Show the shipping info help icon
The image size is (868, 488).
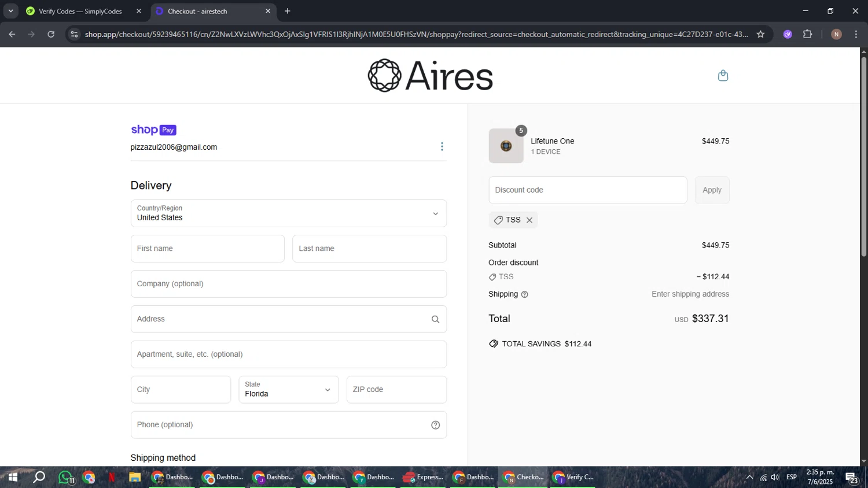click(525, 294)
